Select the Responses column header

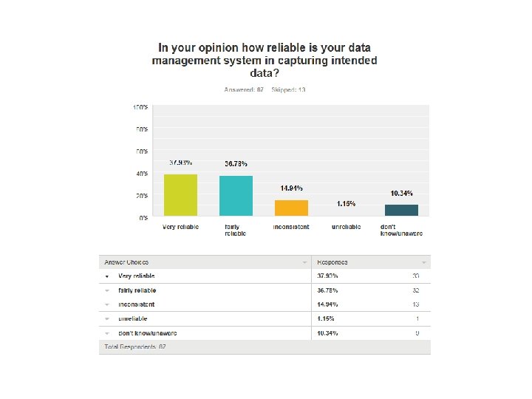[x=332, y=262]
